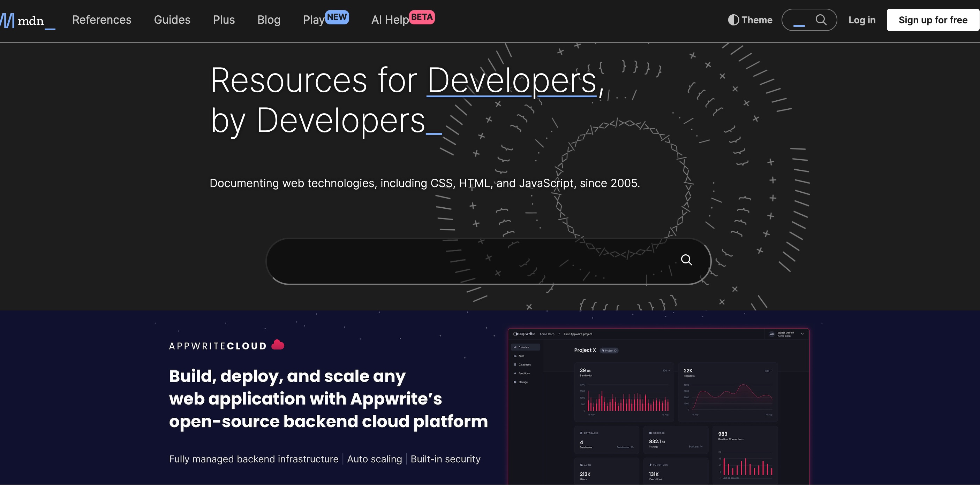
Task: Click the header search magnifier icon
Action: (821, 20)
